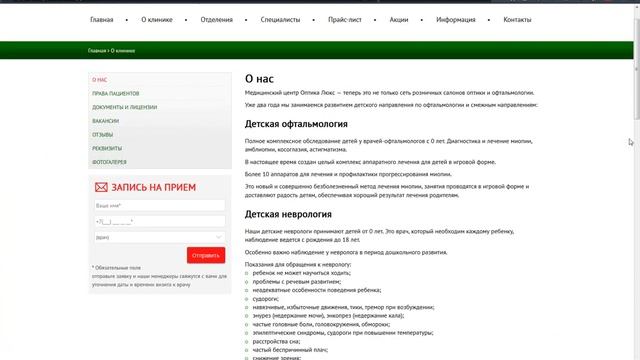Go to Отделения in the top menu
Image resolution: width=640 pixels, height=360 pixels.
click(x=216, y=20)
